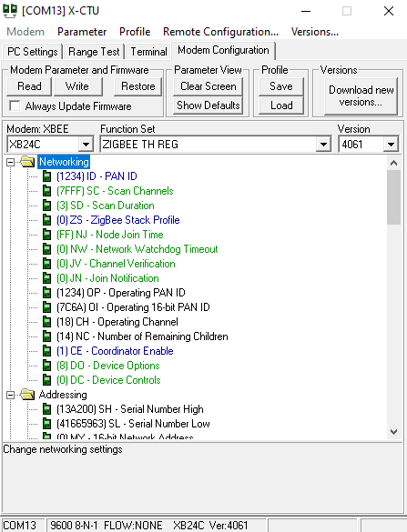Click the module icon beside DO - Device Options

[x=46, y=366]
